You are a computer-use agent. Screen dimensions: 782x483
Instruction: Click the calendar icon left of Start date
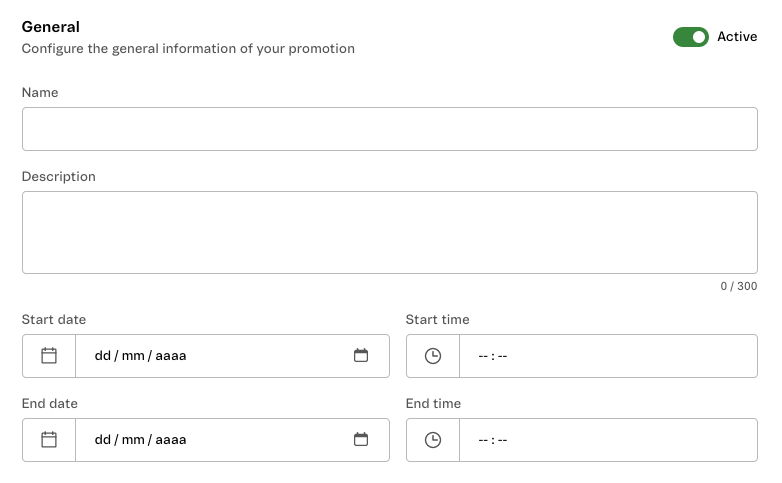point(49,356)
